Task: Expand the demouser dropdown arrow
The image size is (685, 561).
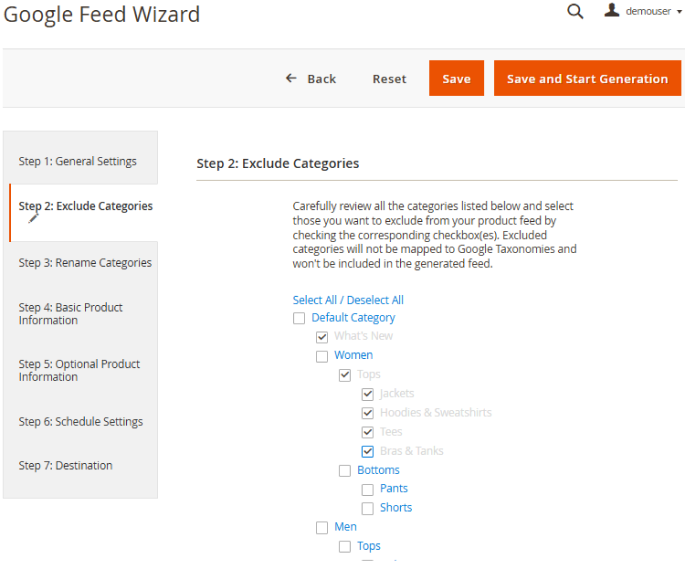Action: [x=679, y=12]
